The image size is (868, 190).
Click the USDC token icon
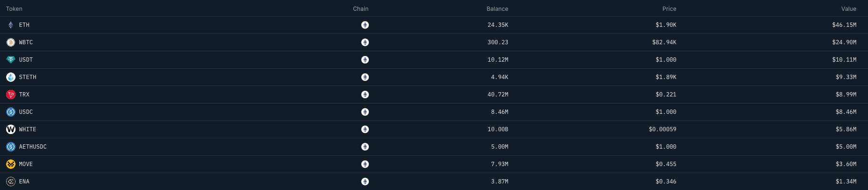pyautogui.click(x=11, y=112)
